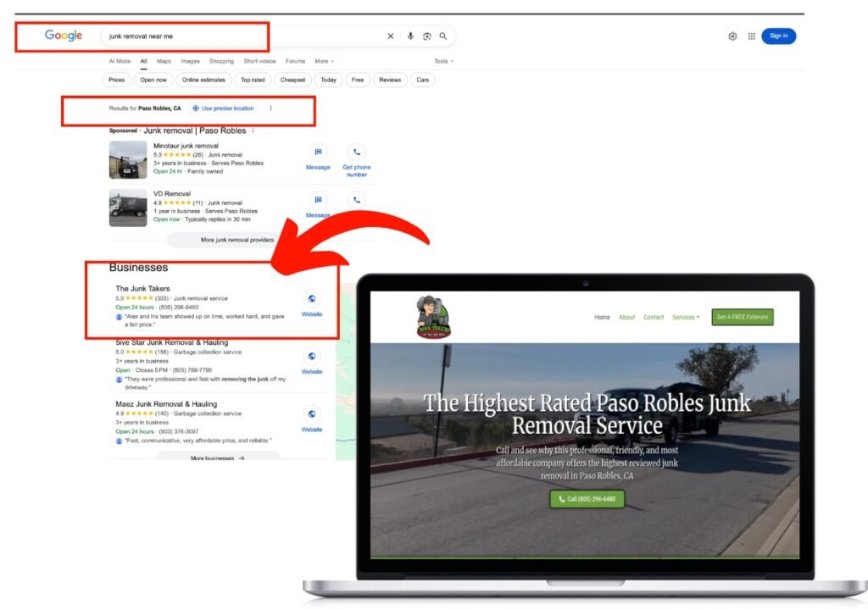Click Junk Takers logo on laptop website
This screenshot has height=610, width=868.
tap(433, 317)
